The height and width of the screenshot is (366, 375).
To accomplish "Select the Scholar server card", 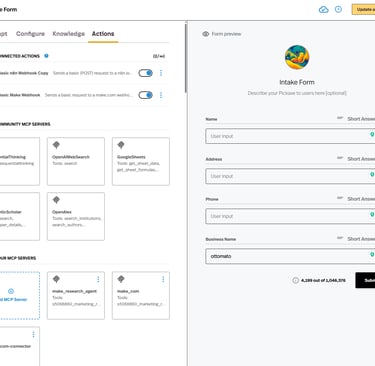I will [x=20, y=216].
